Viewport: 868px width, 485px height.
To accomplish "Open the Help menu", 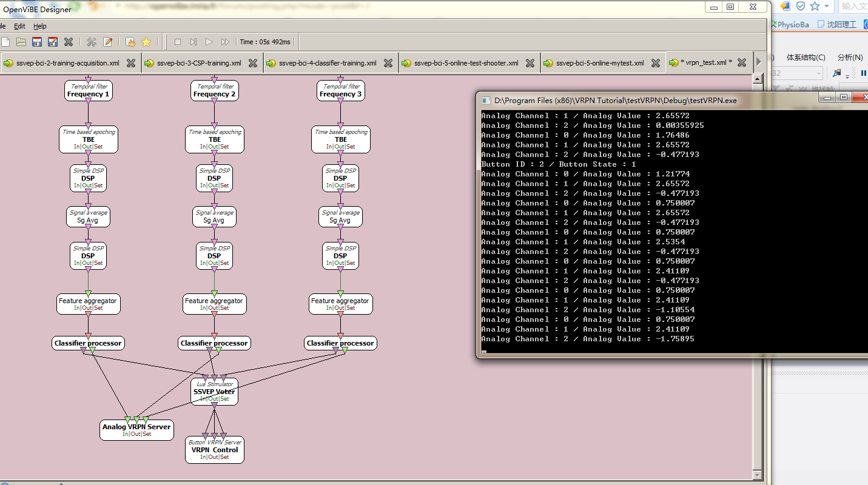I will (40, 26).
